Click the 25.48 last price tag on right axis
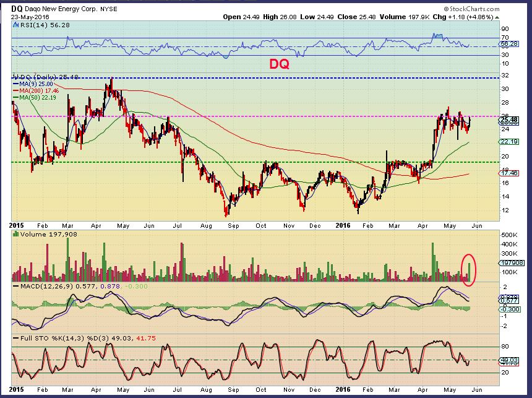Viewport: 532px width, 398px height. pyautogui.click(x=509, y=119)
